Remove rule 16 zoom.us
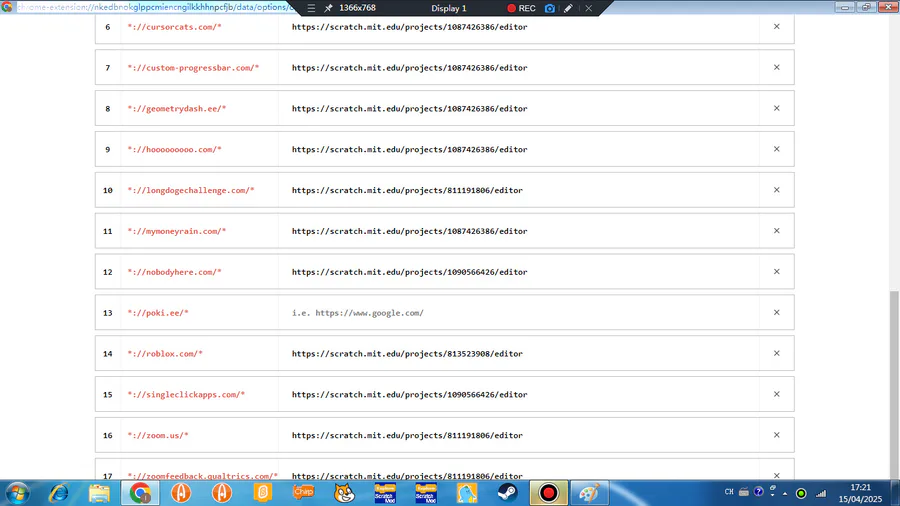 pos(776,435)
